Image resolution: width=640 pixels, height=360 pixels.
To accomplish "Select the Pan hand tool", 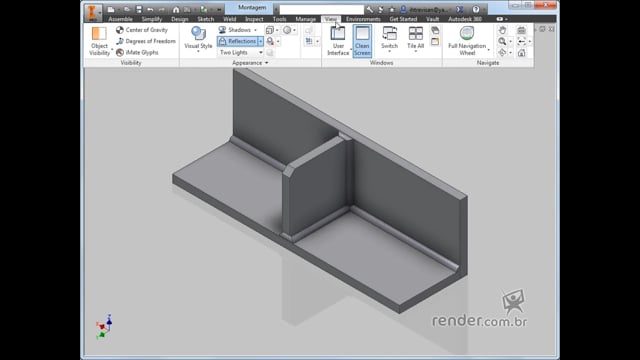I will 502,30.
